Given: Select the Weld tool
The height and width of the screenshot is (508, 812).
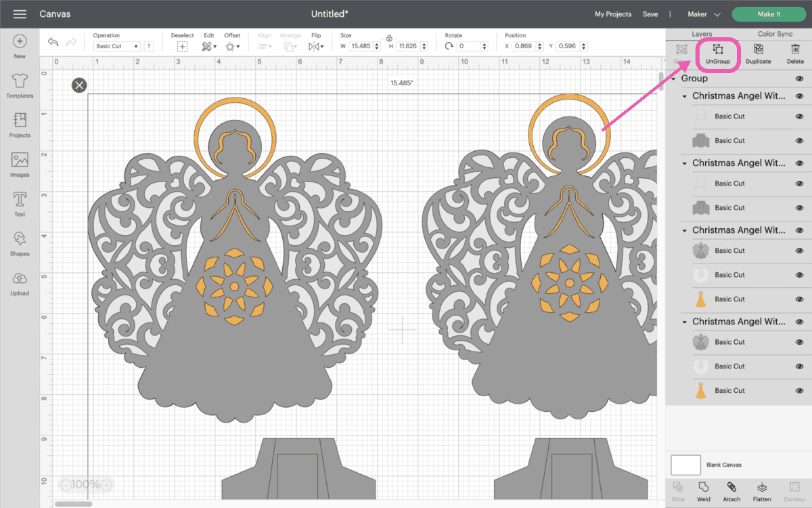Looking at the screenshot, I should [704, 492].
